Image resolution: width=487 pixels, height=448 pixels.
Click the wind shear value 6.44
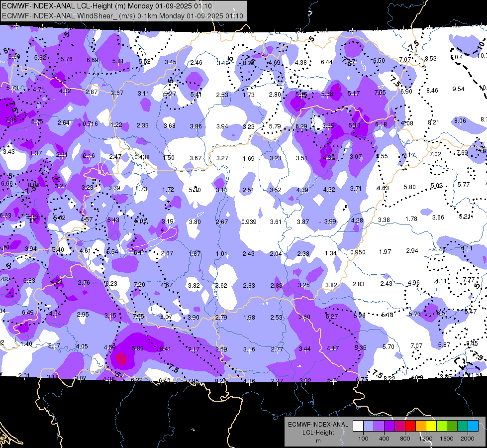[x=327, y=62]
